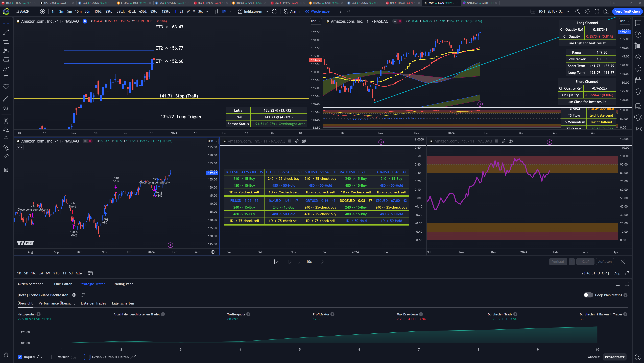
Task: Open Liste der Trades tab
Action: click(93, 303)
